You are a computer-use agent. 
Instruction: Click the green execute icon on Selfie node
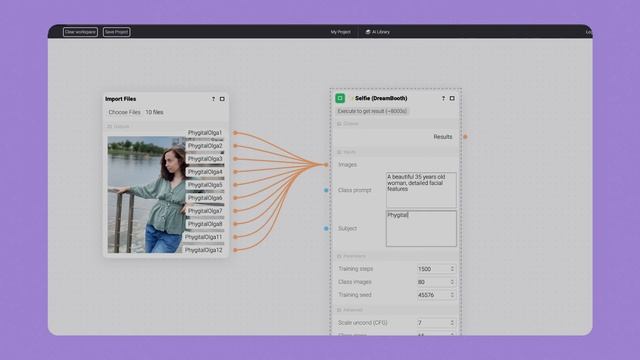click(340, 98)
